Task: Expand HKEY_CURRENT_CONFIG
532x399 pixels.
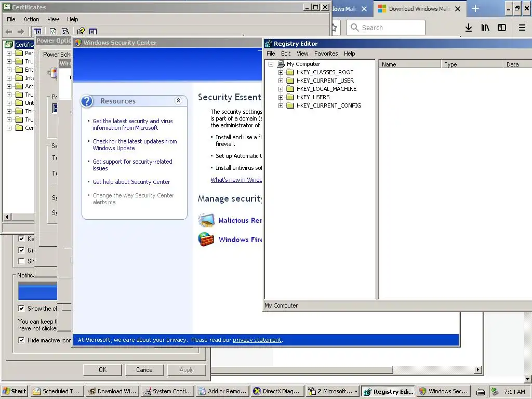Action: tap(281, 105)
